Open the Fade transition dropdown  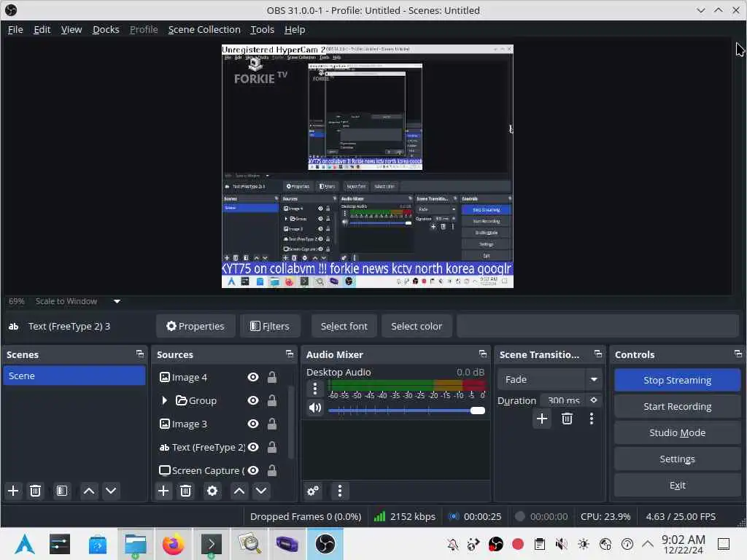coord(549,379)
